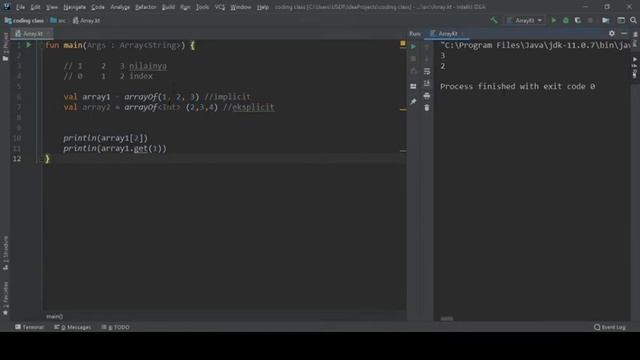This screenshot has width=640, height=360.
Task: Click the src folder breadcrumb
Action: click(x=58, y=20)
